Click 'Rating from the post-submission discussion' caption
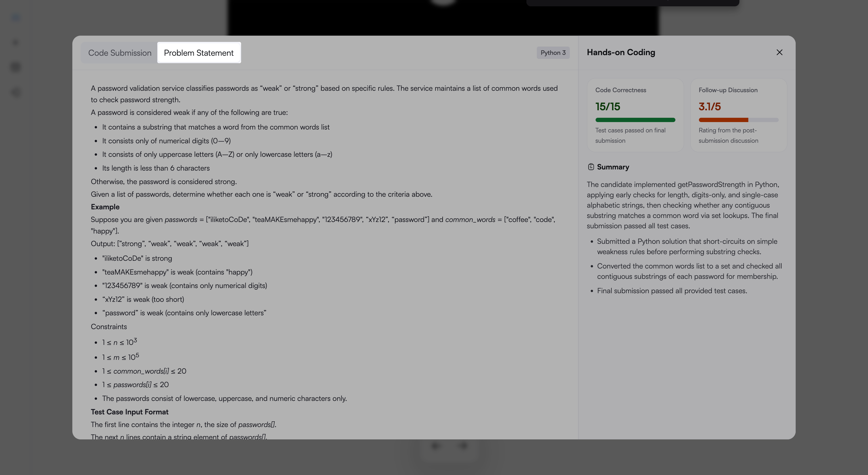This screenshot has height=475, width=868. 728,135
